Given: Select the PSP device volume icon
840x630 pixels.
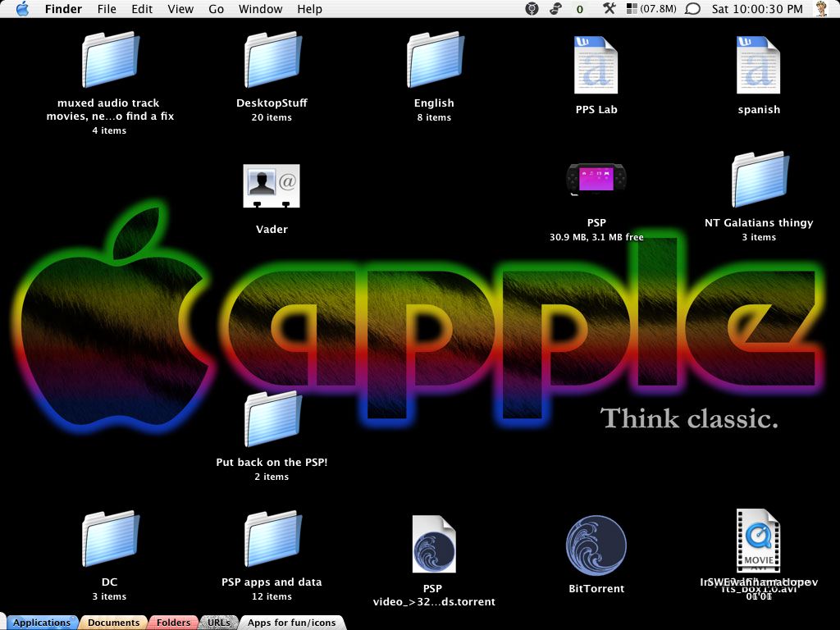Looking at the screenshot, I should pyautogui.click(x=596, y=179).
